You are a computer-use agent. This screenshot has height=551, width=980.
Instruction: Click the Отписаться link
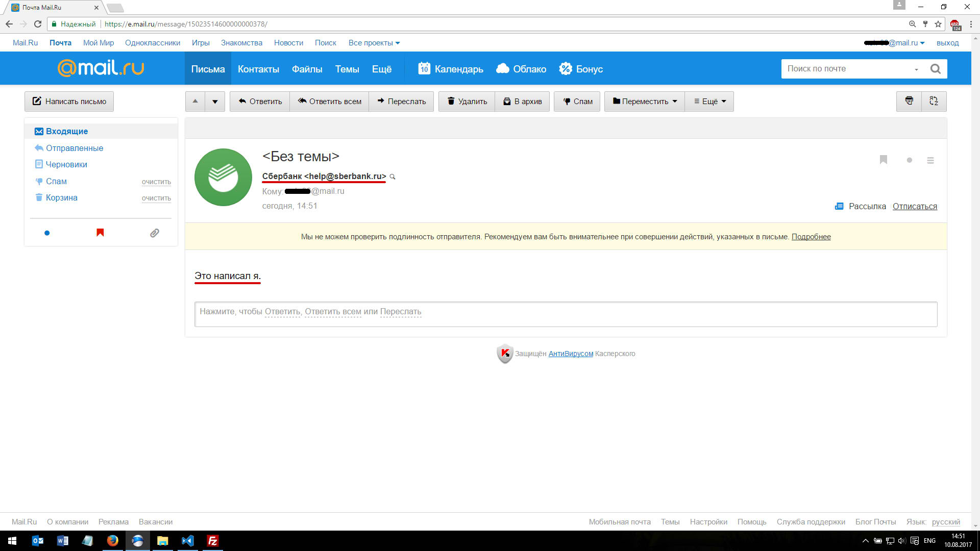click(915, 206)
